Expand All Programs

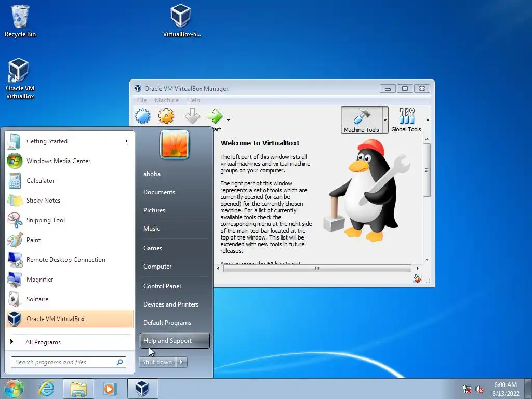[70, 342]
